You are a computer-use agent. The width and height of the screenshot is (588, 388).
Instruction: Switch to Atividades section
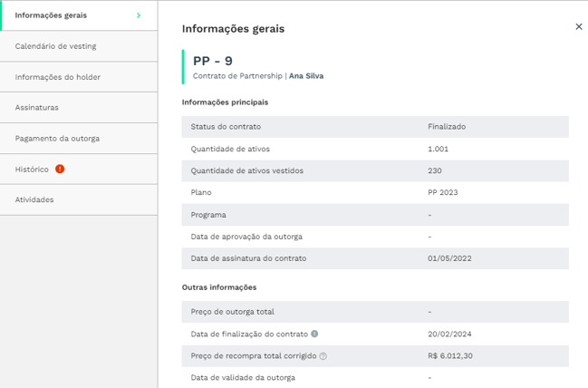pyautogui.click(x=79, y=199)
